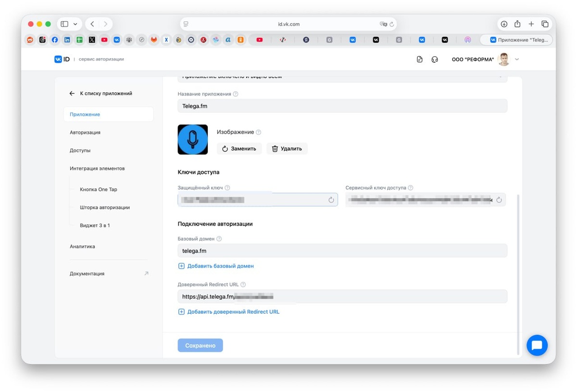Screen dimensions: 577x392
Task: Open the Reddit pinned tab
Action: [30, 40]
